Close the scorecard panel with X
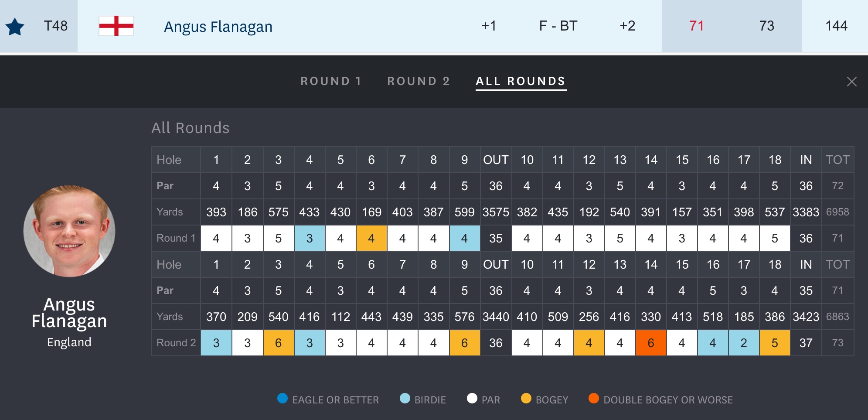Image resolution: width=868 pixels, height=420 pixels. pyautogui.click(x=851, y=82)
